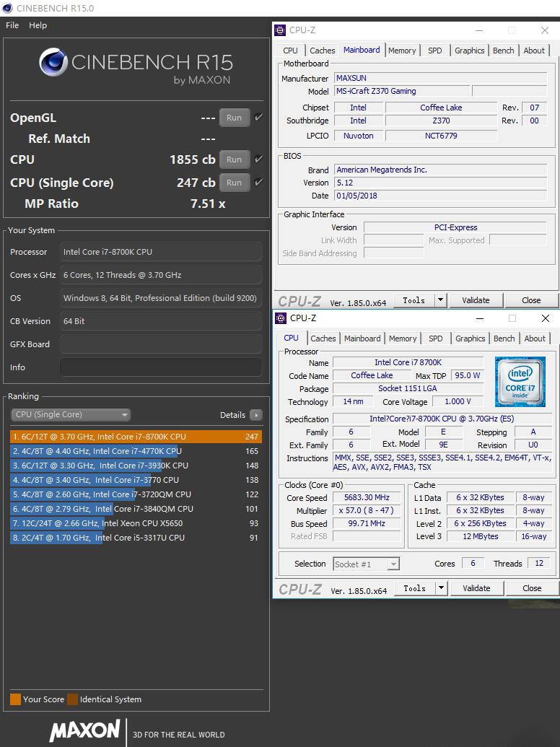Click the CPU-Z icon in CPU window title bar
560x747 pixels.
(281, 318)
